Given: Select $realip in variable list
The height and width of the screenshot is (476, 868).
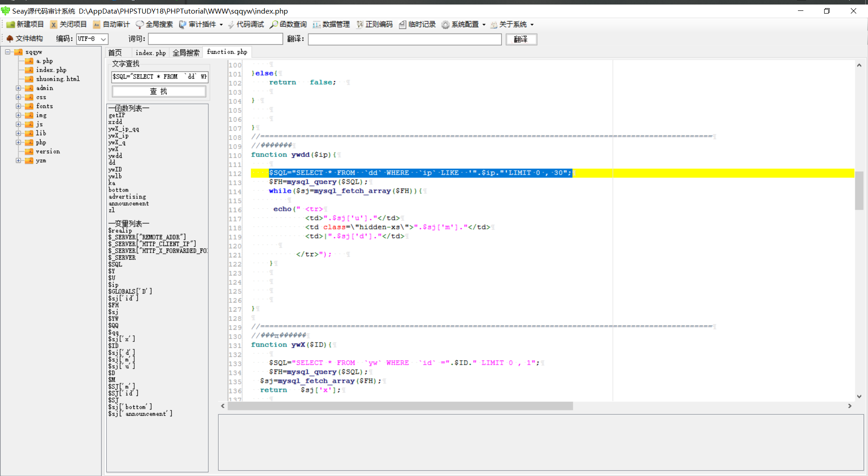Looking at the screenshot, I should pyautogui.click(x=120, y=230).
